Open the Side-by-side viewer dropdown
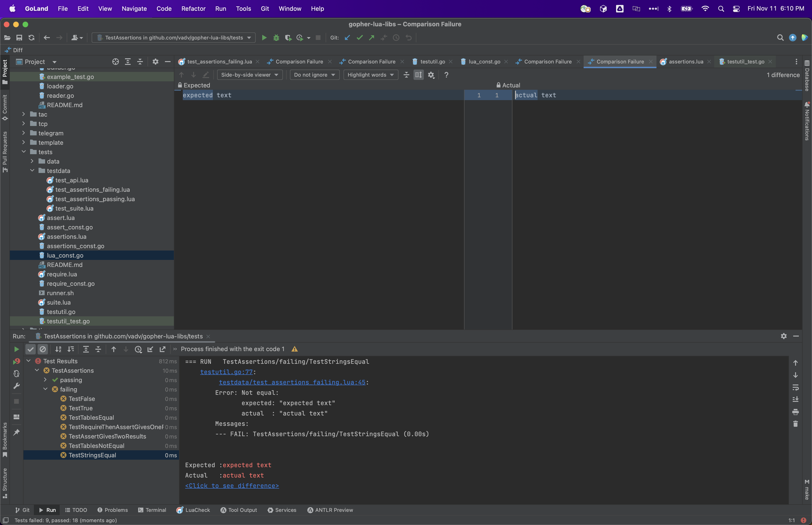 pyautogui.click(x=250, y=75)
